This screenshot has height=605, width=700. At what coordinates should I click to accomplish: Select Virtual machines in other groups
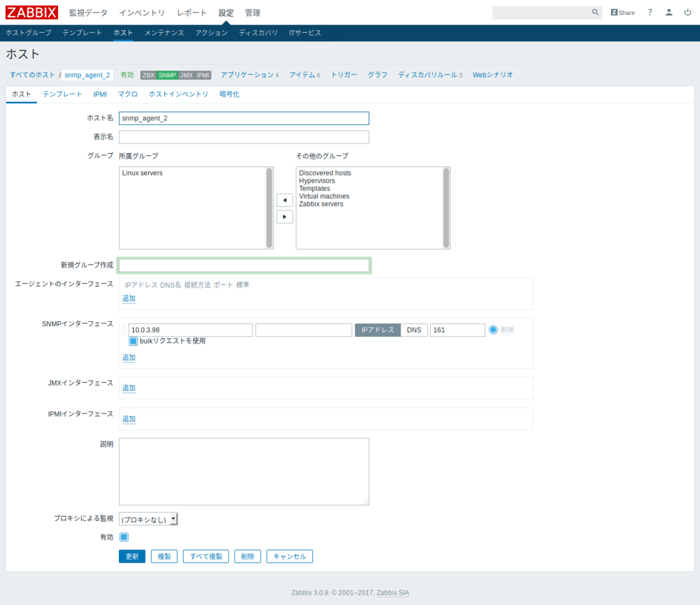(324, 196)
